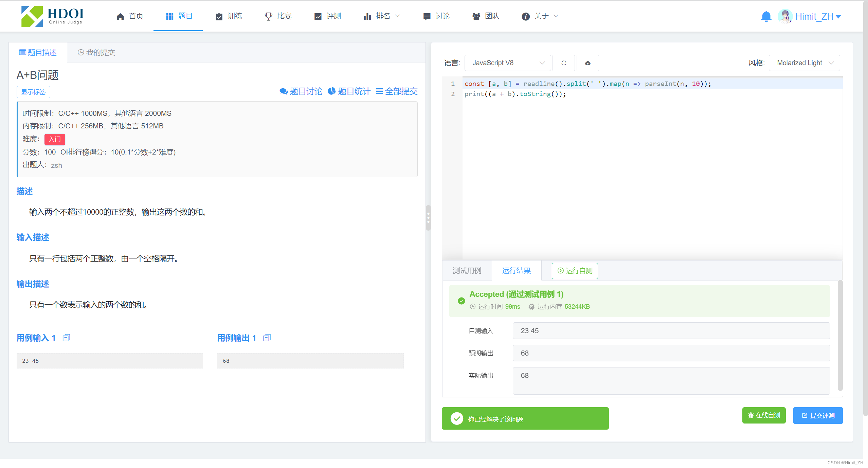Click the 运行自测 run button
This screenshot has height=468, width=868.
tap(575, 271)
